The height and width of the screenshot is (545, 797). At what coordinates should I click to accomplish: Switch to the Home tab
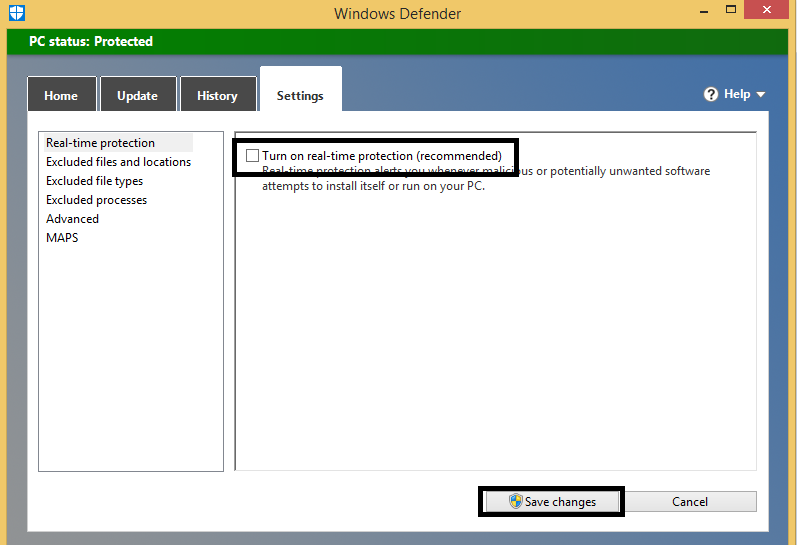(62, 94)
